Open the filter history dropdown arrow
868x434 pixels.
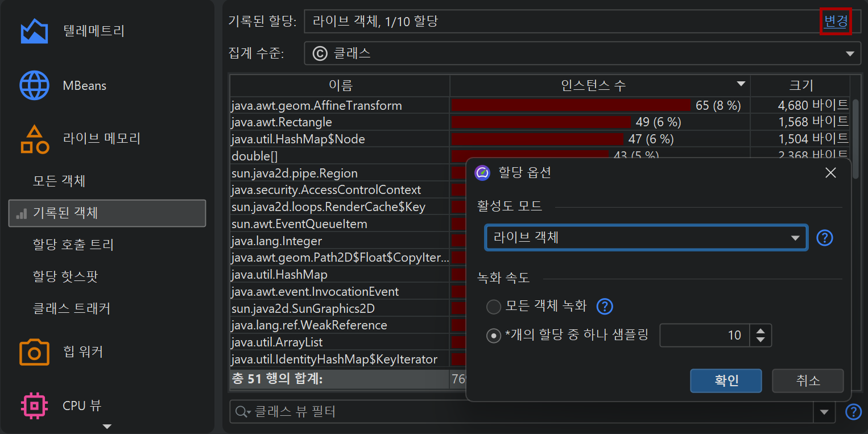tap(824, 412)
